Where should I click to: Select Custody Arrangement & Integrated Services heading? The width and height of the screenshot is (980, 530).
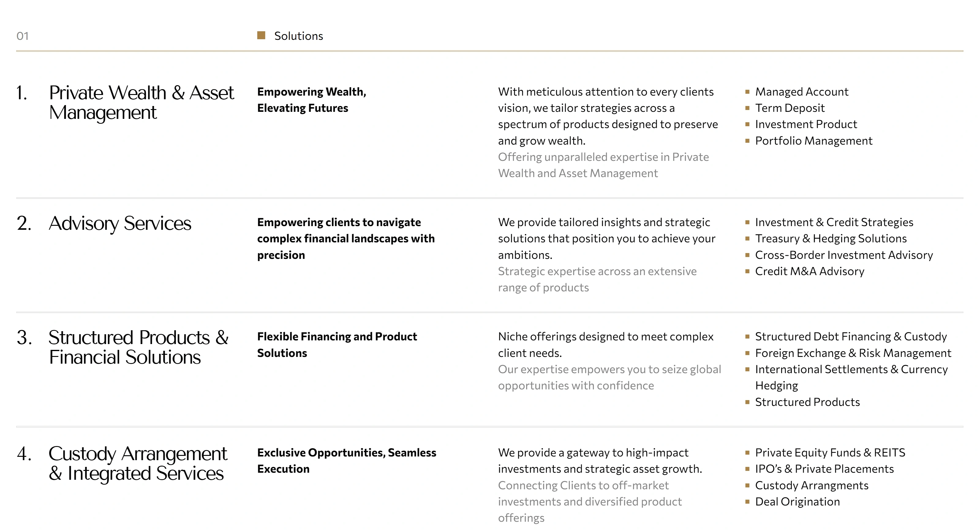(138, 463)
